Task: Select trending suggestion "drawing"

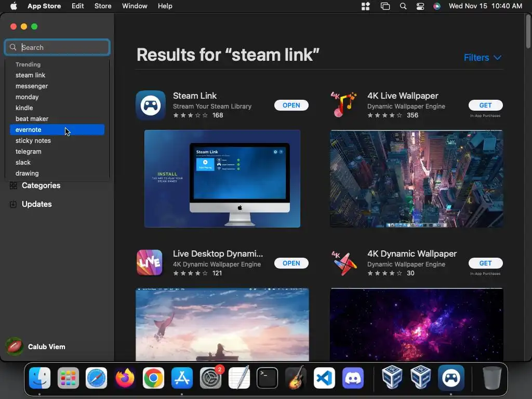Action: [x=57, y=174]
